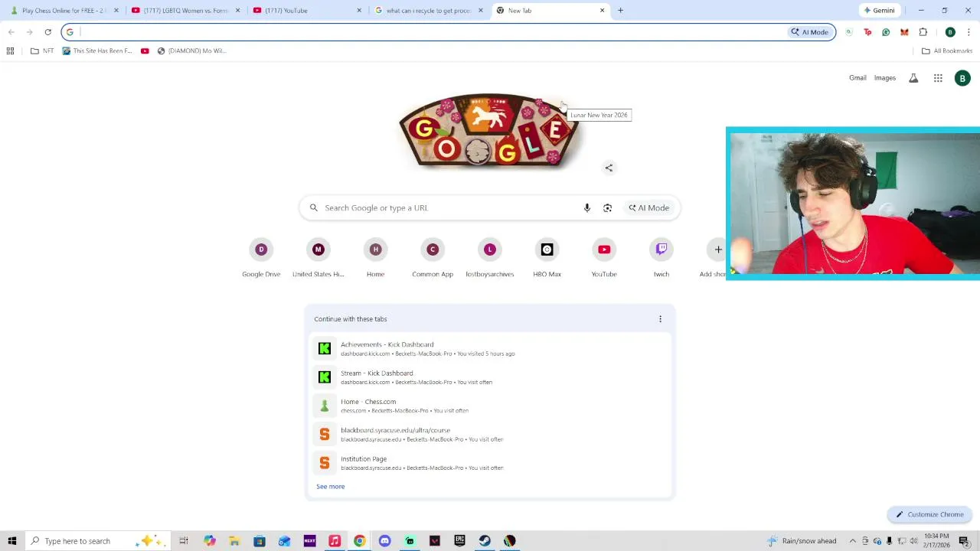Open the taskbar volume control
This screenshot has width=980, height=551.
913,541
